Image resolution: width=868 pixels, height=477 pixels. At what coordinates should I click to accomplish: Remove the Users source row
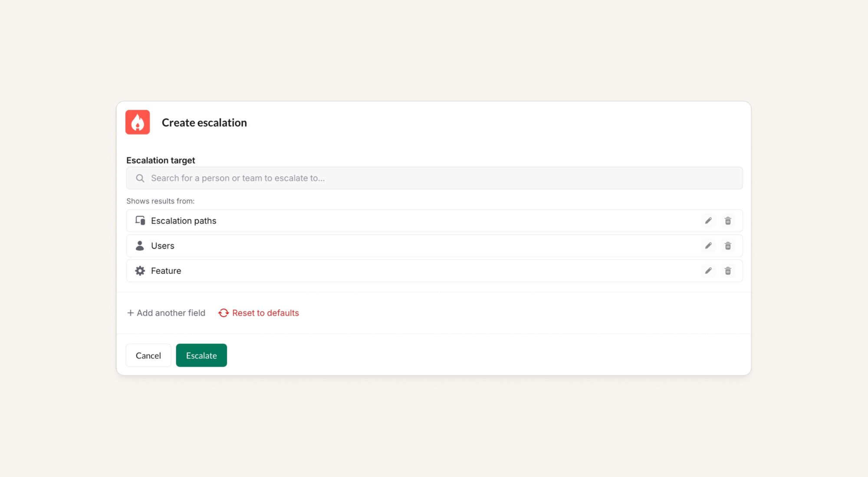(728, 246)
